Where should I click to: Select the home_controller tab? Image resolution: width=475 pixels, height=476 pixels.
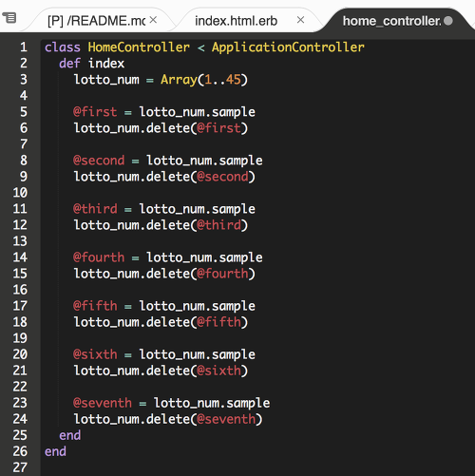(391, 21)
